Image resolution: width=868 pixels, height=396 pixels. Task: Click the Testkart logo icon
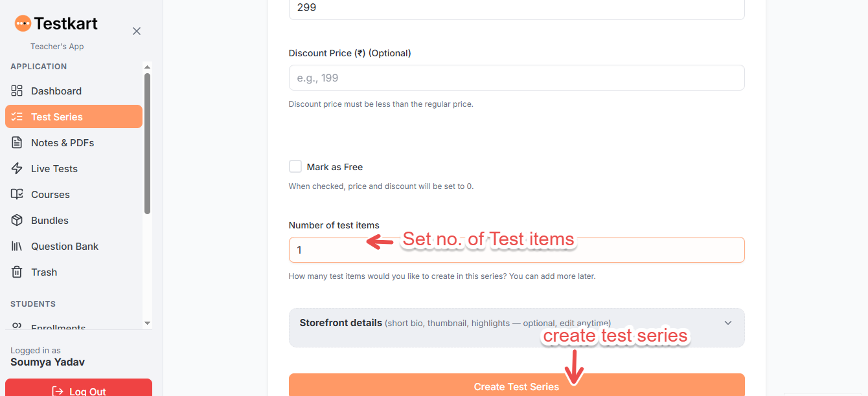[23, 24]
